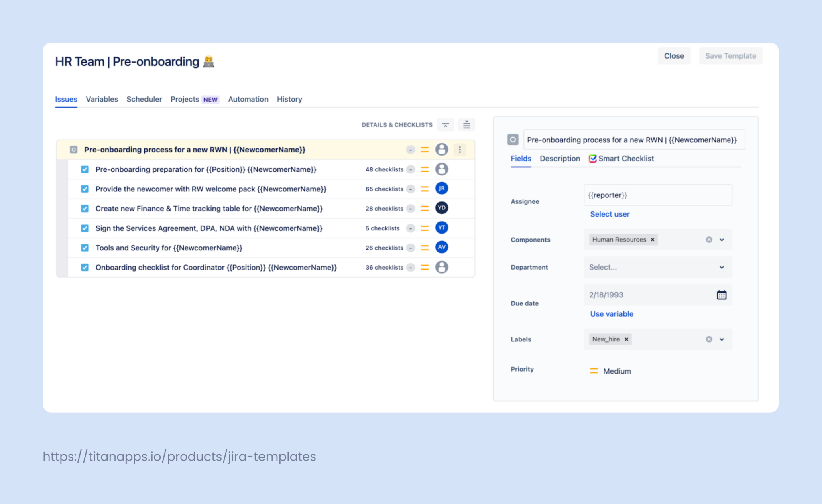Open the three-dot menu on the parent issue row

pos(460,149)
